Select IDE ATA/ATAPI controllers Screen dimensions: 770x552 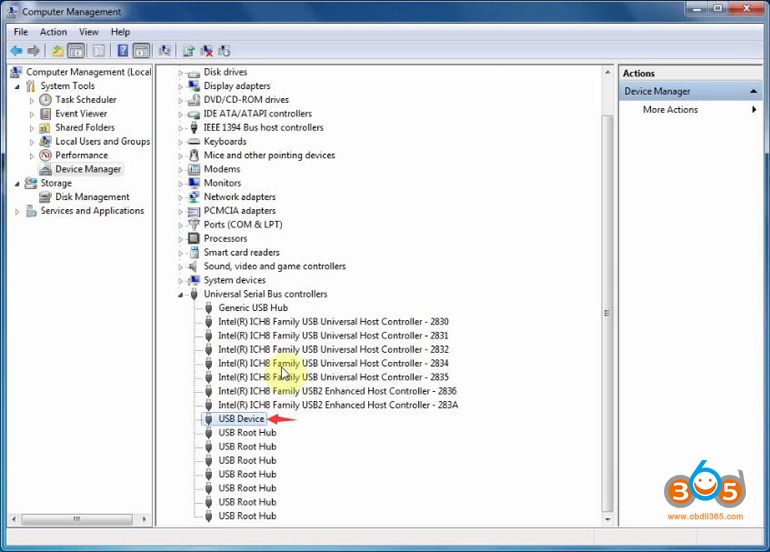257,113
